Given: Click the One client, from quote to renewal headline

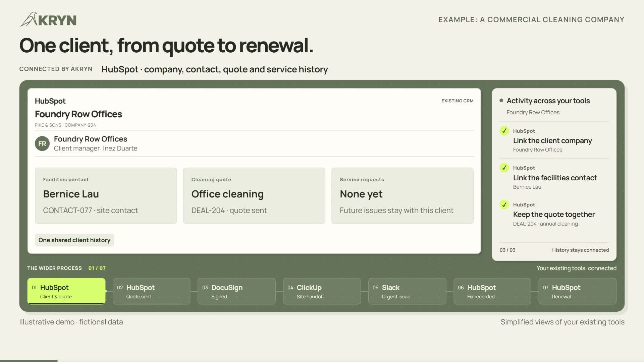Looking at the screenshot, I should point(166,46).
